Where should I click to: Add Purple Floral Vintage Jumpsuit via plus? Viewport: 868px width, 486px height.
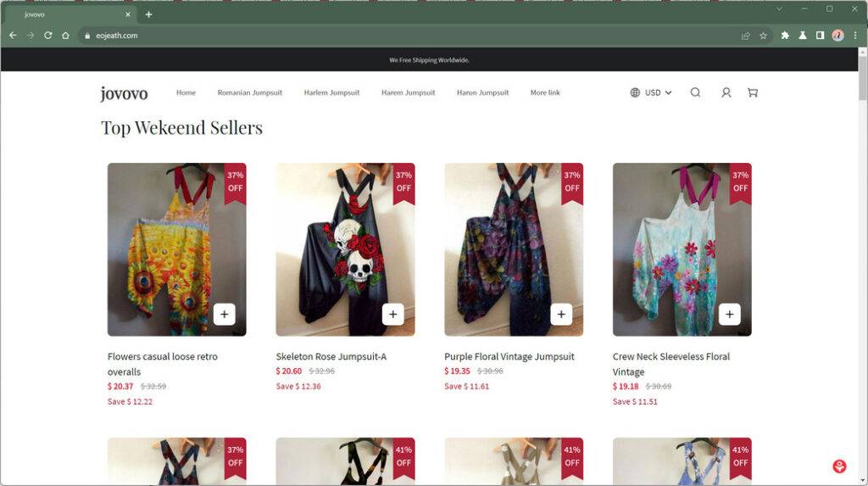click(561, 314)
